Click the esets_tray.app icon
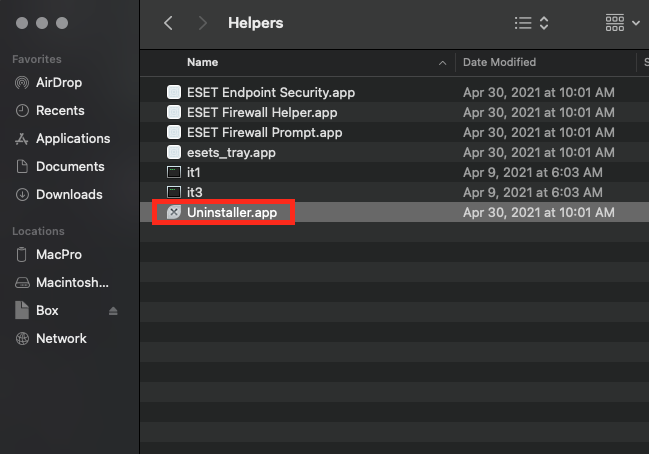This screenshot has height=454, width=649. click(174, 152)
